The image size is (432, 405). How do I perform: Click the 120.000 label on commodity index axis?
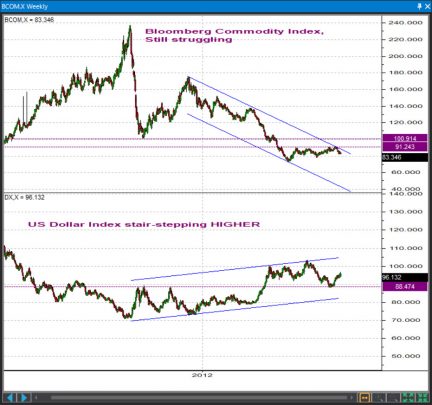click(405, 123)
